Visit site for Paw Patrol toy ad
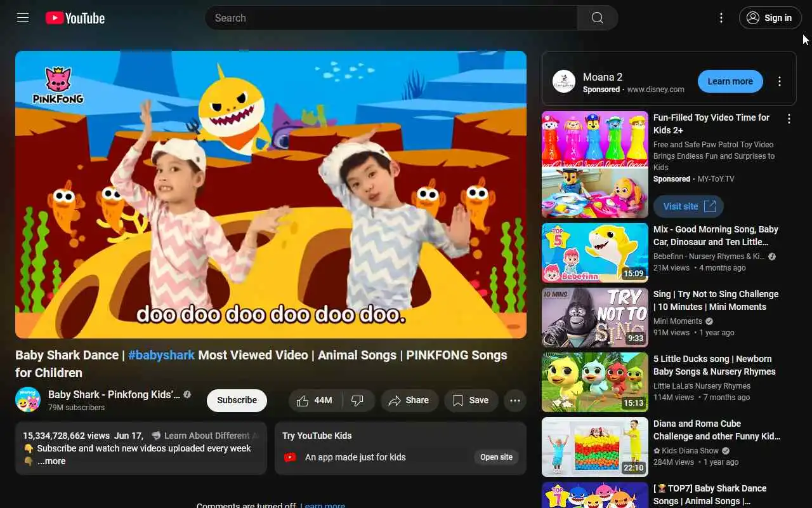This screenshot has width=812, height=508. (688, 206)
